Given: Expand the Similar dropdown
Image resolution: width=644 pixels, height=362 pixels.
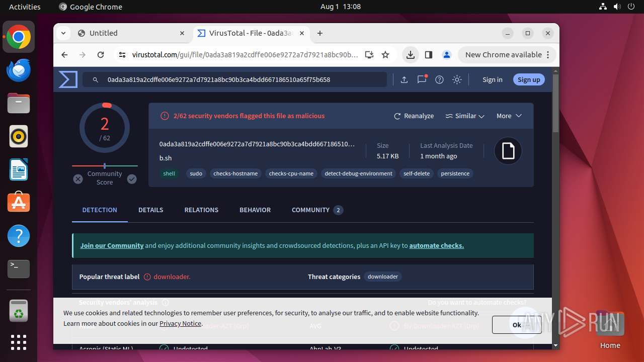Looking at the screenshot, I should [465, 116].
